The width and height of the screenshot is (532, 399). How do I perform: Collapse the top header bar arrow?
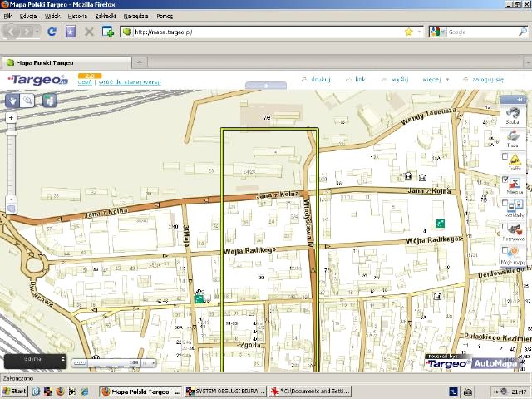[x=266, y=86]
